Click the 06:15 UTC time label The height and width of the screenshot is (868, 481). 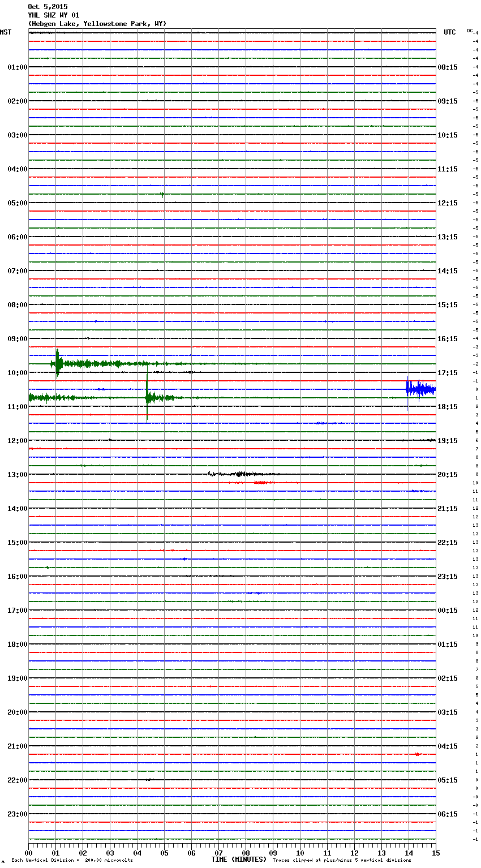coord(448,814)
